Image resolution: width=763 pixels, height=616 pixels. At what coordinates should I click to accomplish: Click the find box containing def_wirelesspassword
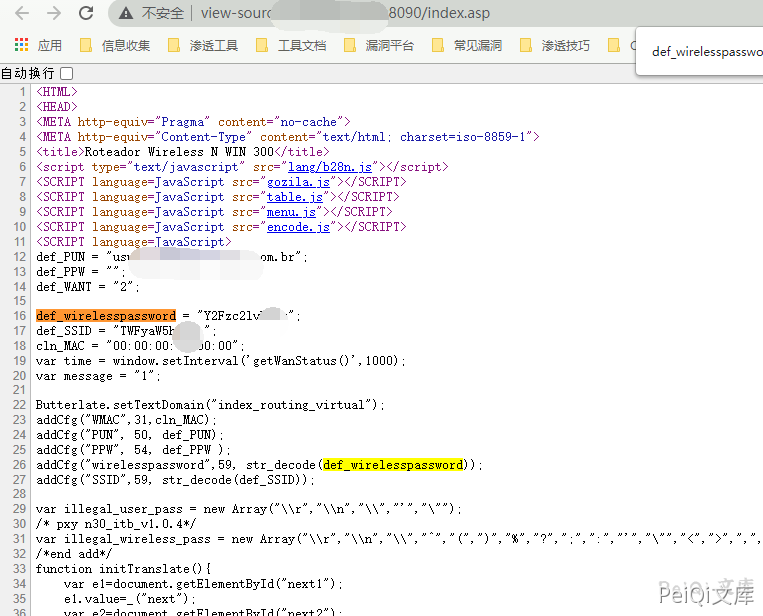[706, 51]
